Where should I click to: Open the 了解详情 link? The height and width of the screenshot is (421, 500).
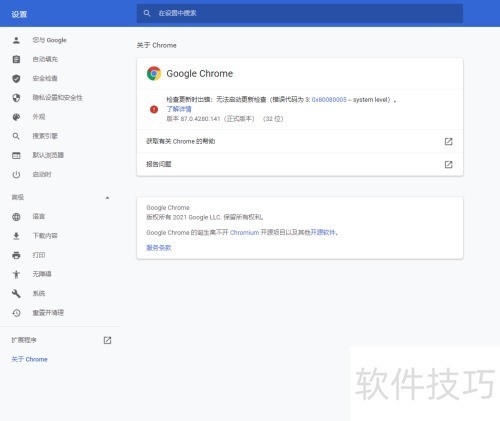(179, 109)
